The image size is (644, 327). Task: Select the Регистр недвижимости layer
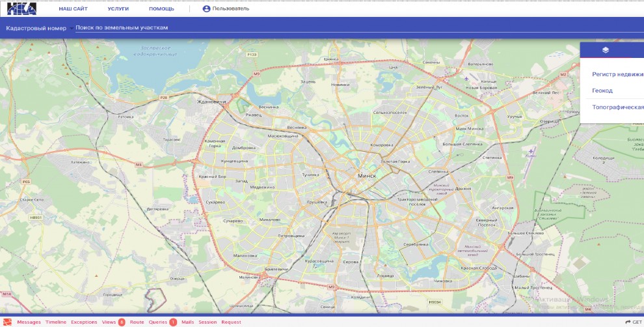[618, 74]
